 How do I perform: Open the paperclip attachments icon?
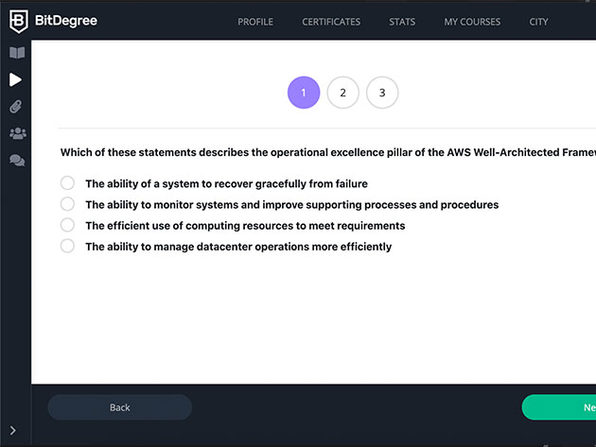click(x=16, y=107)
